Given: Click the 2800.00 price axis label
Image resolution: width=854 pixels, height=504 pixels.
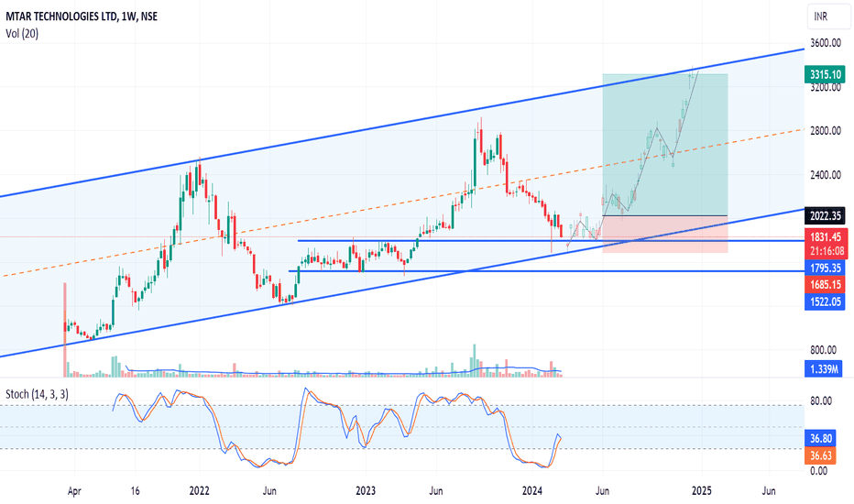Looking at the screenshot, I should [825, 131].
